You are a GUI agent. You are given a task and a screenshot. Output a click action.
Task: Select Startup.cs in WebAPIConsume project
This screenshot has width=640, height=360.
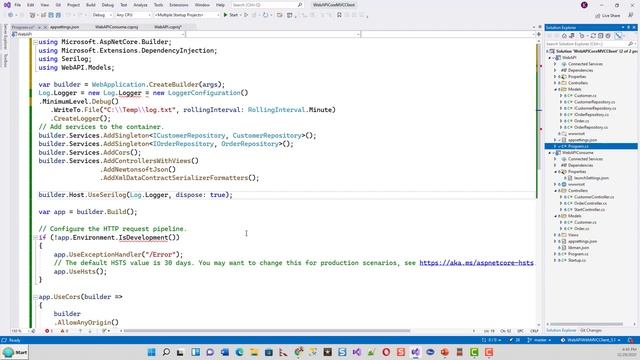pyautogui.click(x=577, y=260)
